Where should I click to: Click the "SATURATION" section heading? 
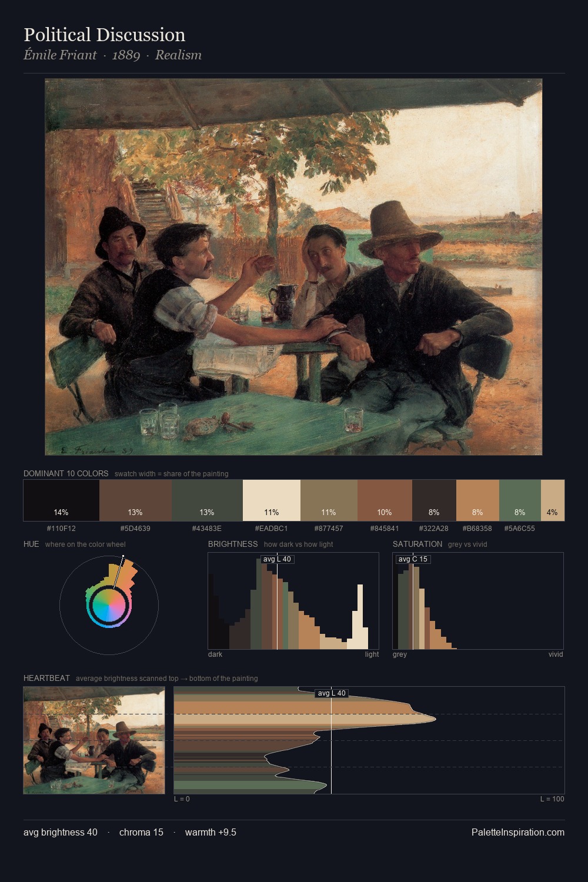click(x=417, y=544)
